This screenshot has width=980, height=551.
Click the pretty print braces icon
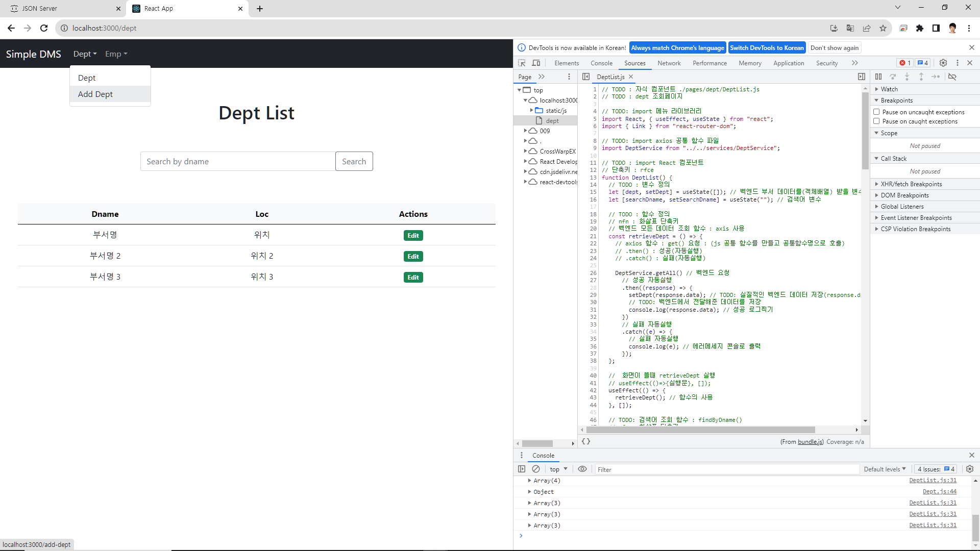coord(586,441)
